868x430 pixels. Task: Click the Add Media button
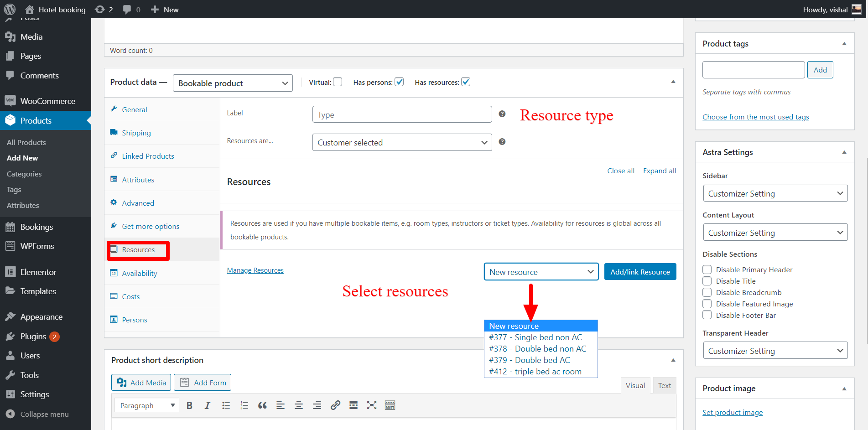(x=141, y=383)
